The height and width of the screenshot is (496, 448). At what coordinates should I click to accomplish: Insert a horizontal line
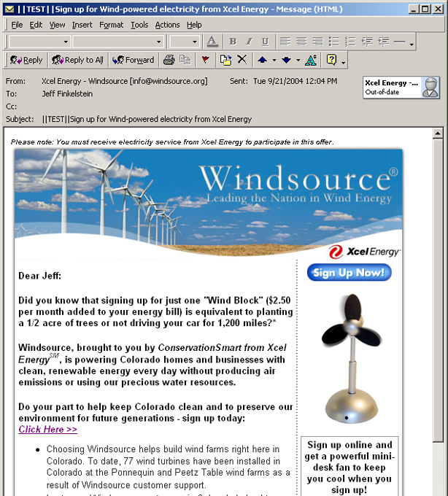[400, 42]
